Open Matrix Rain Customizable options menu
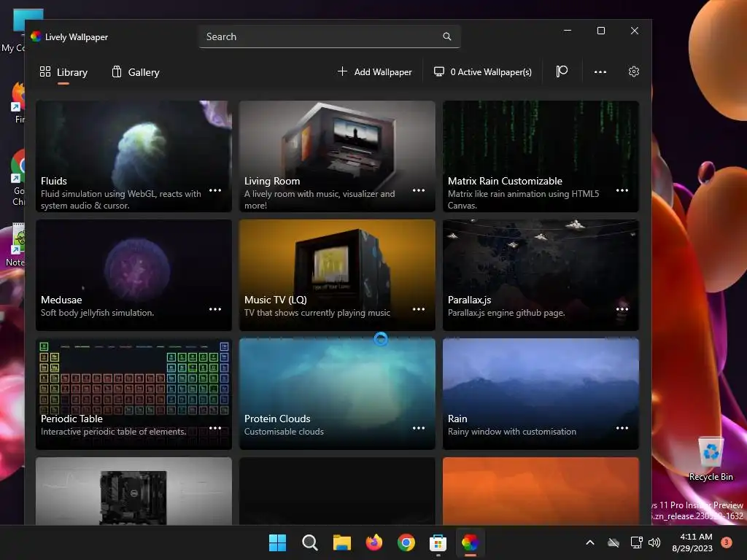 pos(622,190)
